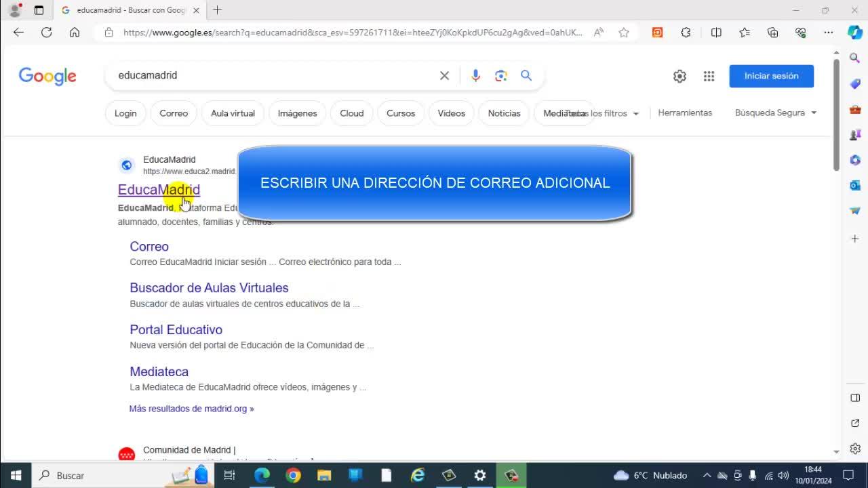Go to the Google homepage logo
The height and width of the screenshot is (488, 868).
coord(47,76)
